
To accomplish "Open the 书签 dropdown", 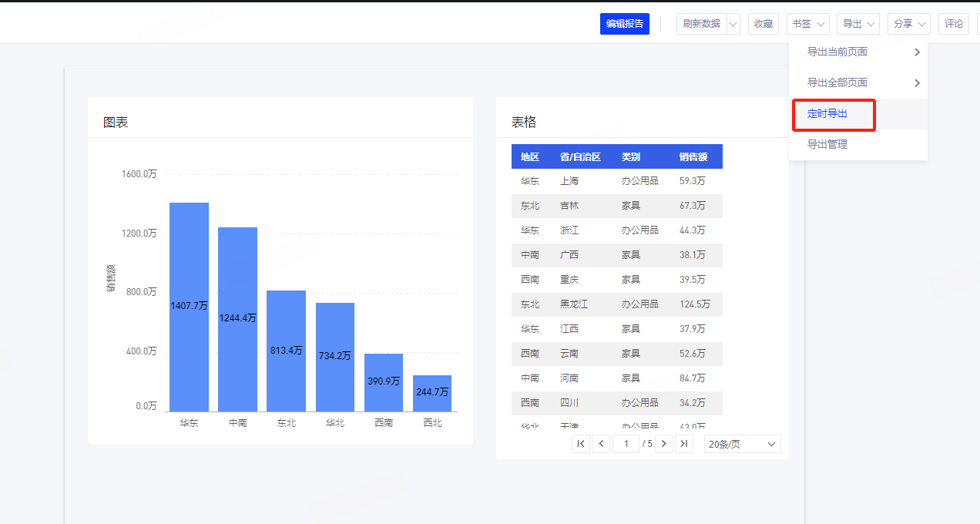I will pos(807,24).
